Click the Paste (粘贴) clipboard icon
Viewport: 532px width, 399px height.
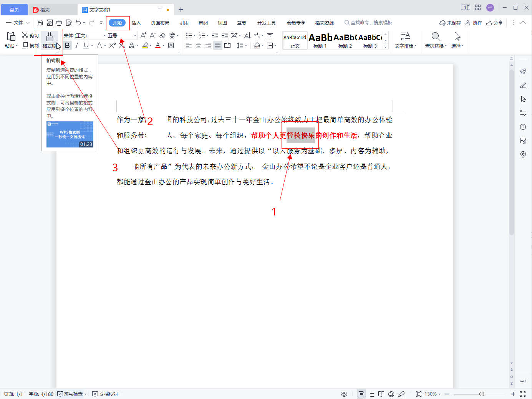pos(11,36)
